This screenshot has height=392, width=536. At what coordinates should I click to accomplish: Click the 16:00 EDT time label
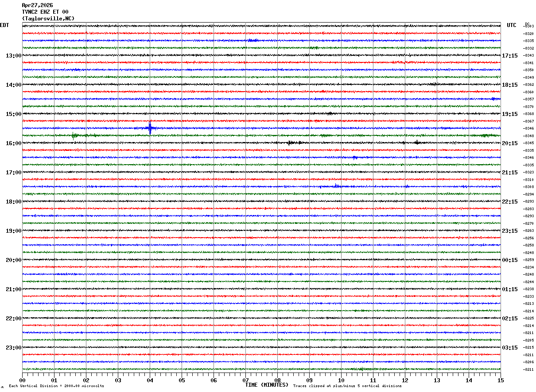pos(13,143)
